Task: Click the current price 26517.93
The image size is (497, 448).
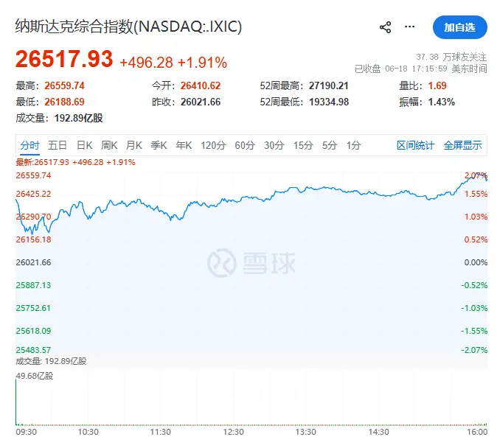Action: click(x=64, y=59)
